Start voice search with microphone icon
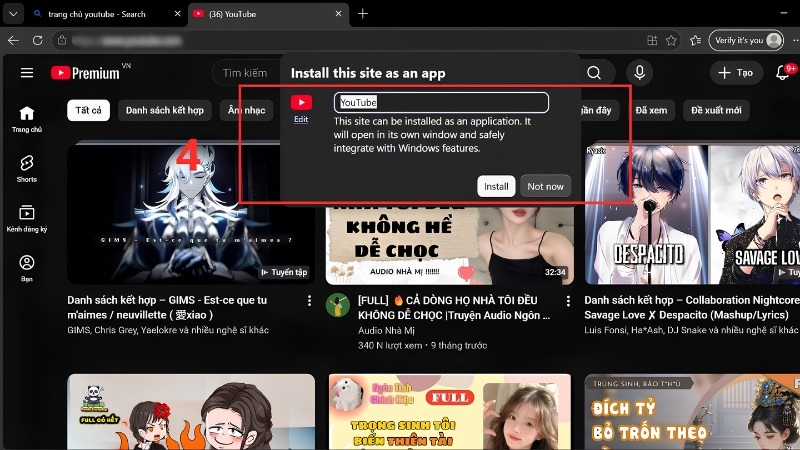 coord(639,73)
